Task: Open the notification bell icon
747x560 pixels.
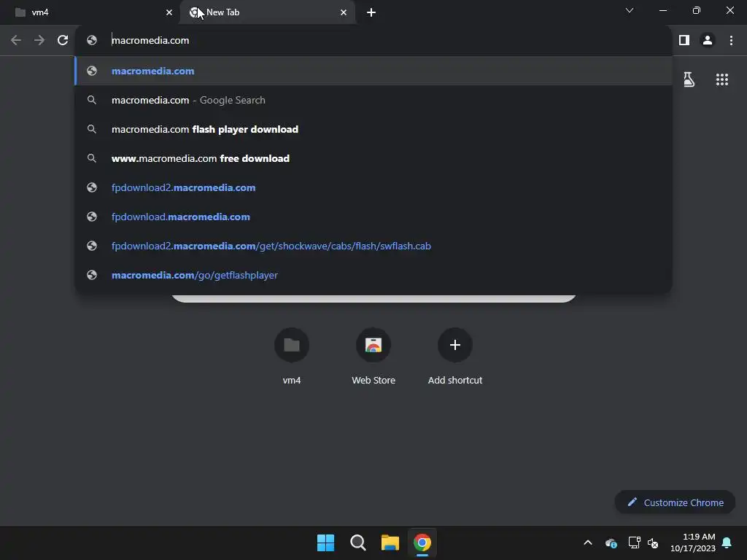Action: coord(727,542)
